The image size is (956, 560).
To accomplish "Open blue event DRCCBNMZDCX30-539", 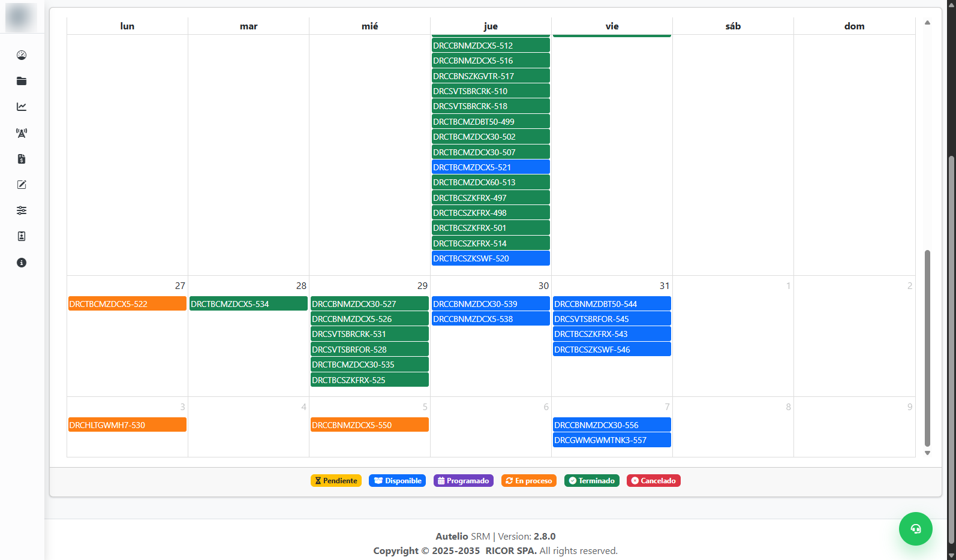I will click(x=491, y=304).
